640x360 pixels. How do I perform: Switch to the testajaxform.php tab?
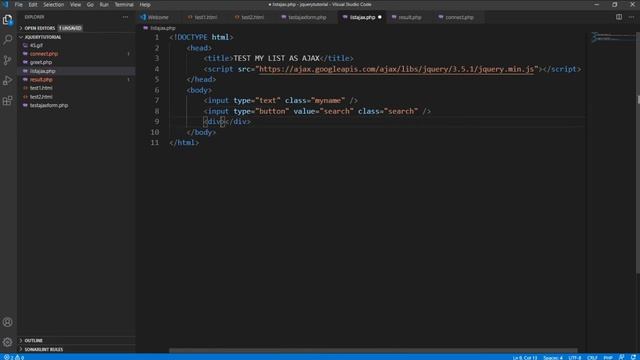[x=307, y=17]
